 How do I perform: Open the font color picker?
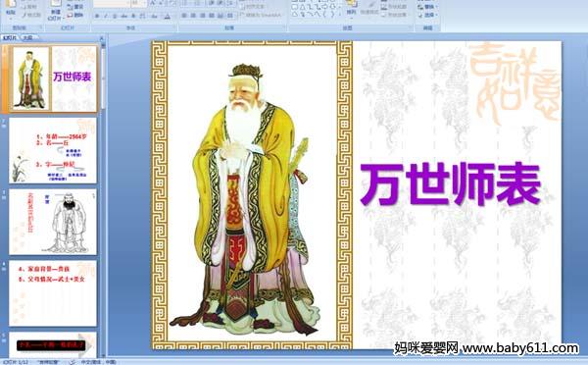[168, 16]
